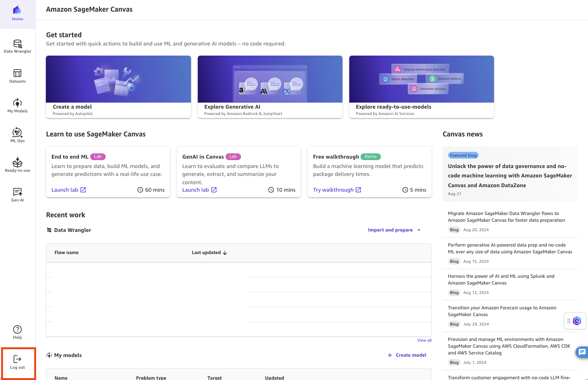Image resolution: width=588 pixels, height=380 pixels.
Task: Open the Amazon Forecast transition blog post
Action: 502,311
